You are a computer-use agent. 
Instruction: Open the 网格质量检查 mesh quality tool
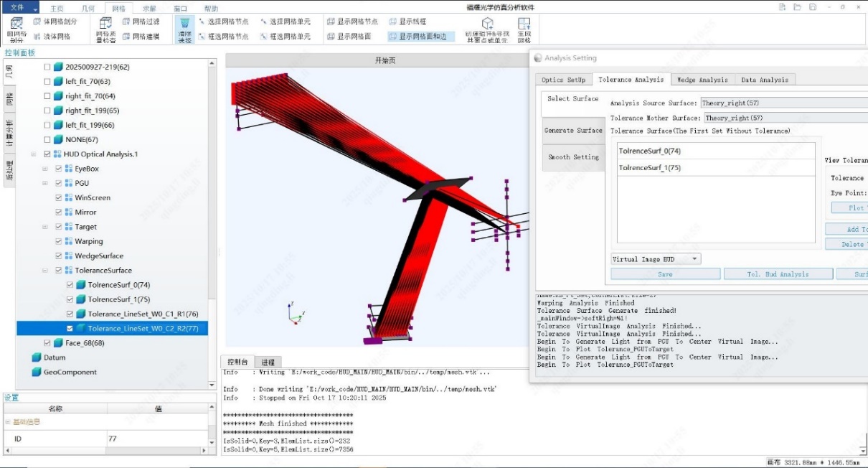pyautogui.click(x=105, y=29)
